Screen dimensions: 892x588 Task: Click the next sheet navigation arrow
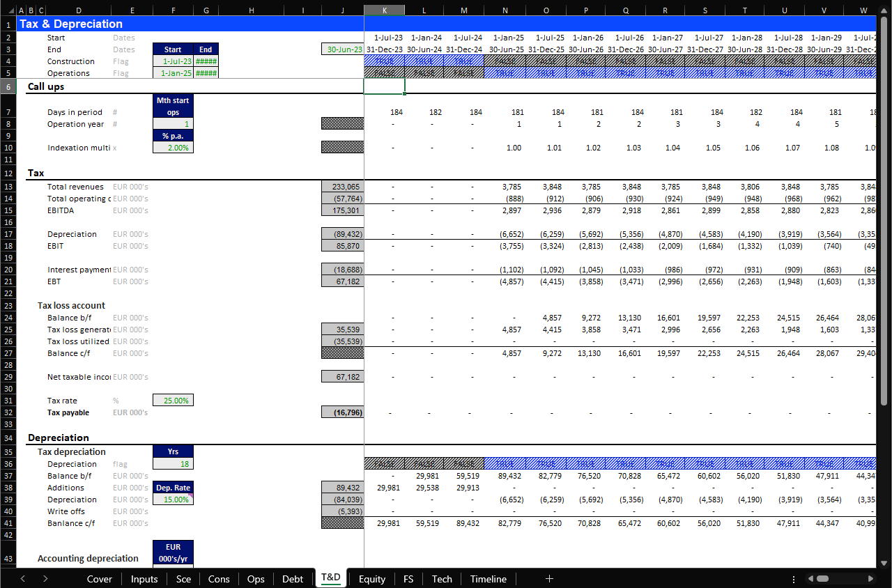[45, 579]
